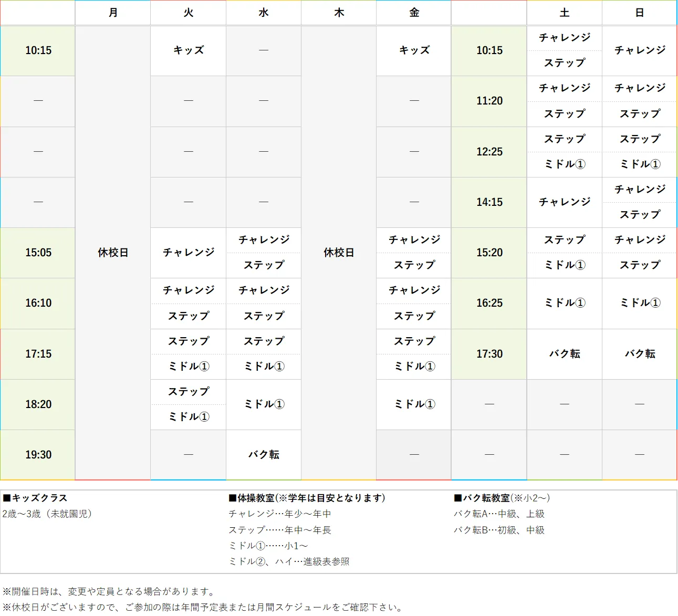Viewport: 678px width, 616px height.
Task: Click the 2歳〜3歳（未就園児）note text
Action: 47,515
